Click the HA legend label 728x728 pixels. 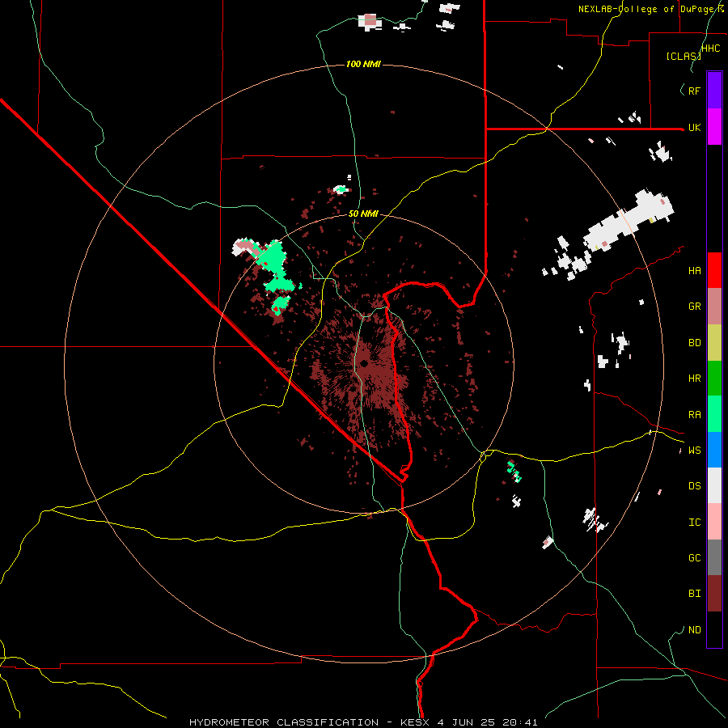coord(694,270)
